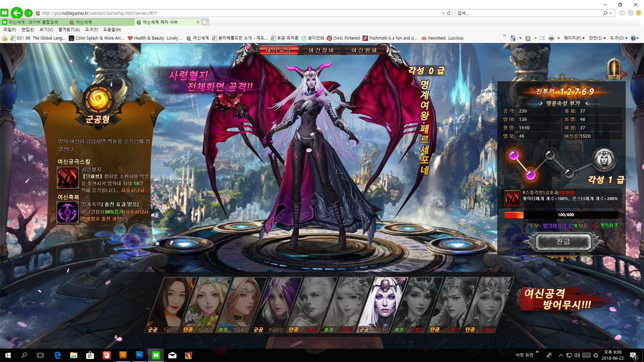Click the 퇴장 exit door icon

pyautogui.click(x=614, y=69)
